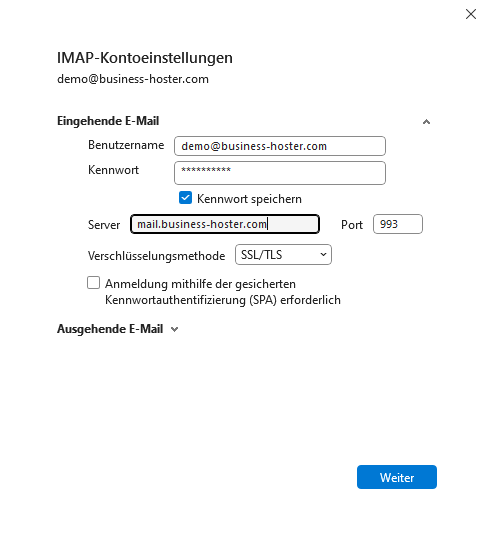
Task: Click into the Kennwort password field
Action: [280, 173]
